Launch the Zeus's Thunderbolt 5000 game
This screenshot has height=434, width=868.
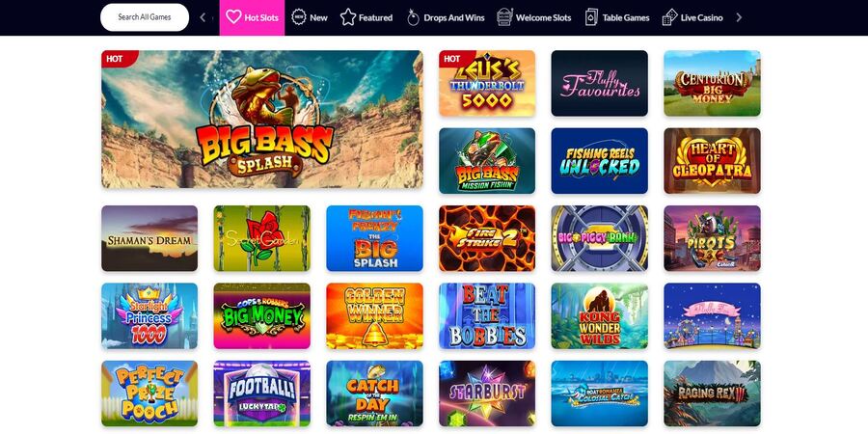(487, 83)
